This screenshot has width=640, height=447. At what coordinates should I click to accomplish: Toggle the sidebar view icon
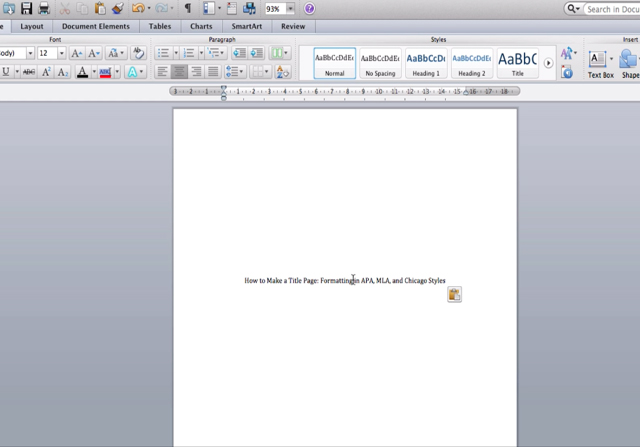[209, 8]
